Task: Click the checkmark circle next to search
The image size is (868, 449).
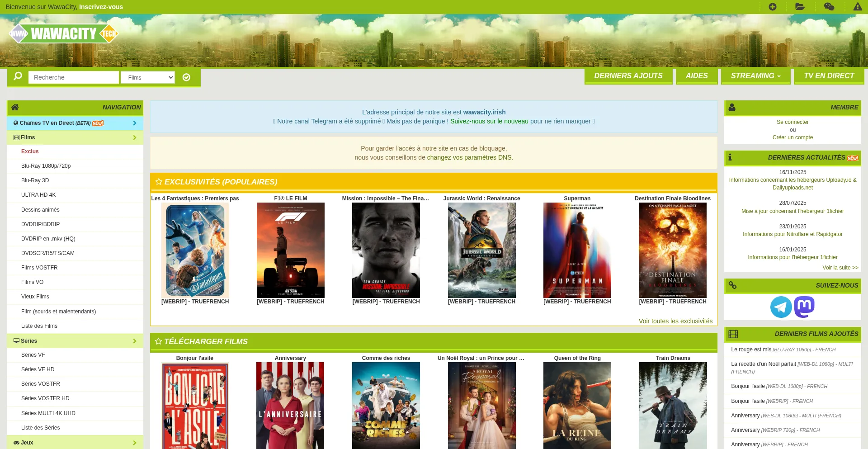Action: [186, 77]
